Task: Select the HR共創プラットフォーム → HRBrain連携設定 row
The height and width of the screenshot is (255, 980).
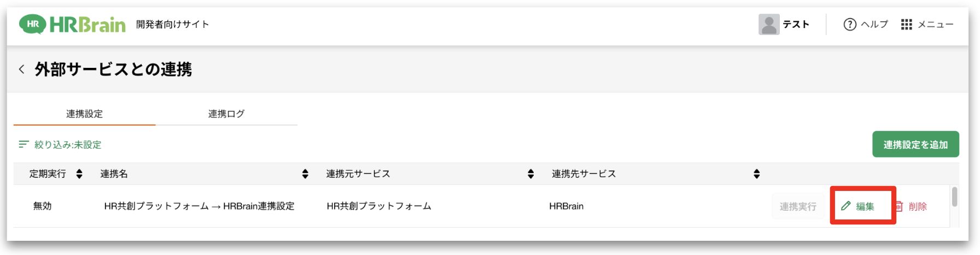Action: pyautogui.click(x=481, y=206)
